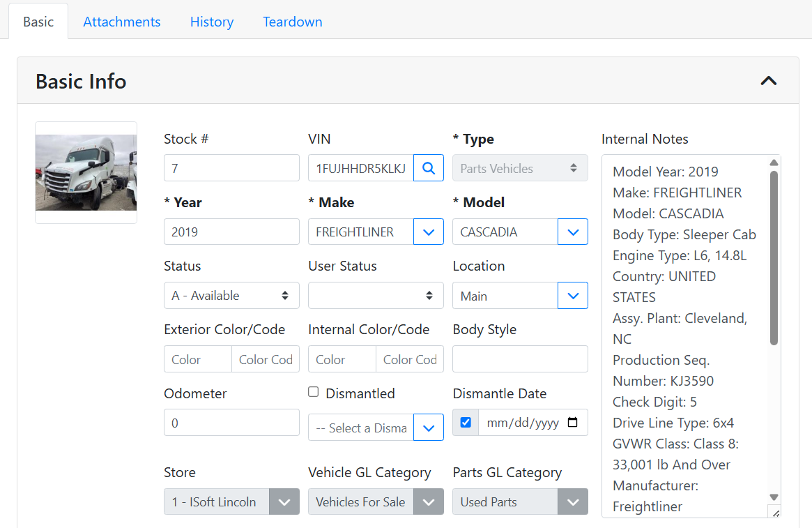Open the Make dropdown arrow
The width and height of the screenshot is (812, 528).
429,232
